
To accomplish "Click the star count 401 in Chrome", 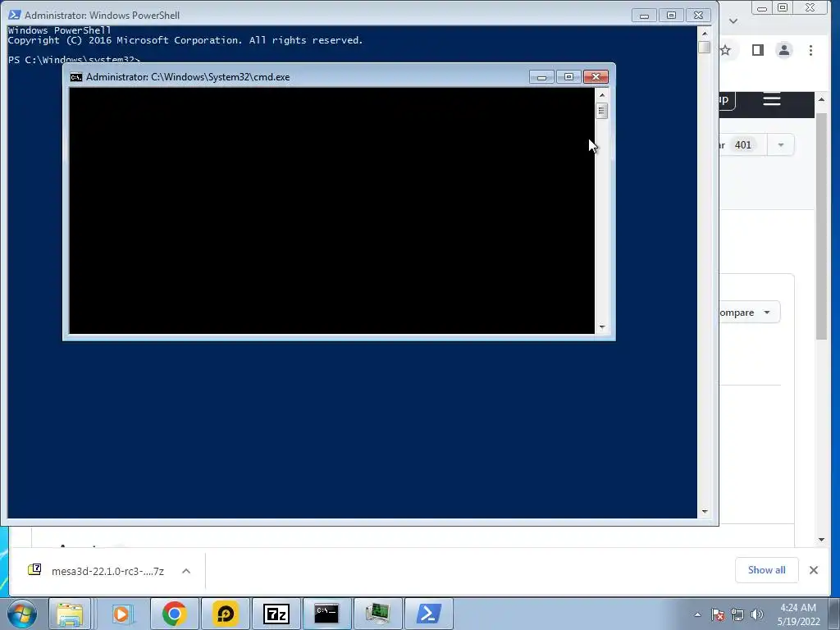I will pyautogui.click(x=743, y=145).
